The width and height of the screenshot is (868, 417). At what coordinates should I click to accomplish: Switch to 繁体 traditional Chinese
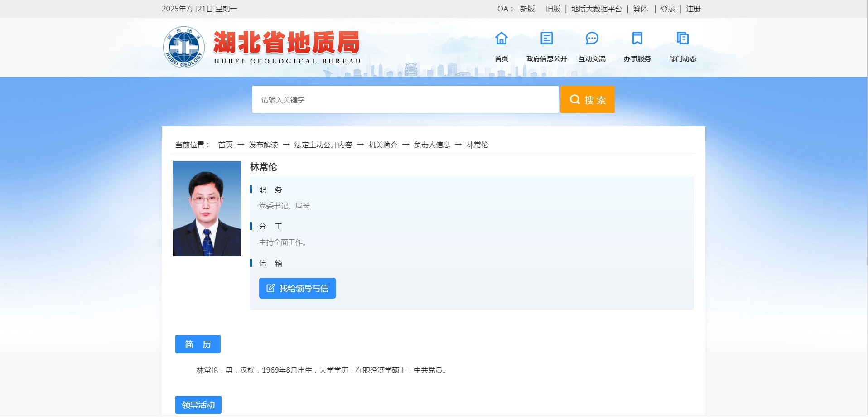[640, 9]
